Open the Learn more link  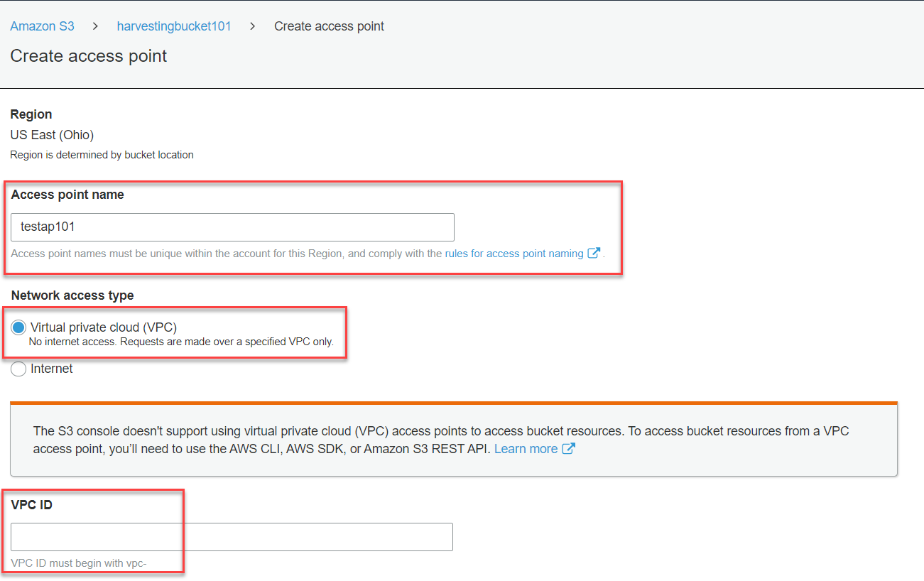point(526,449)
